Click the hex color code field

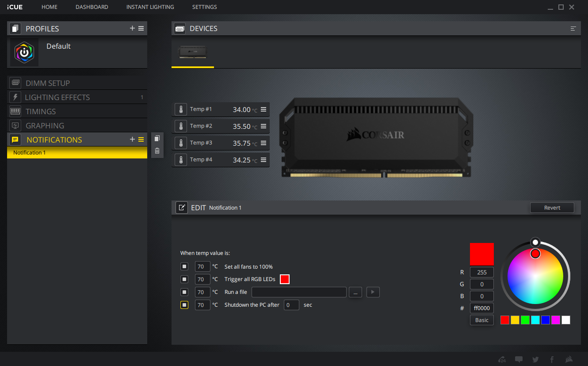(482, 308)
